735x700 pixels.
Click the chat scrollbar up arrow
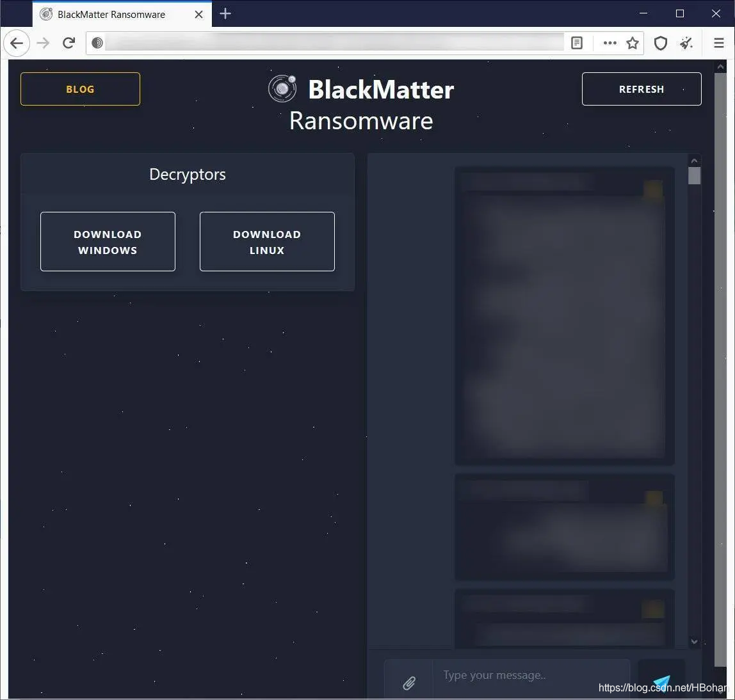point(694,161)
